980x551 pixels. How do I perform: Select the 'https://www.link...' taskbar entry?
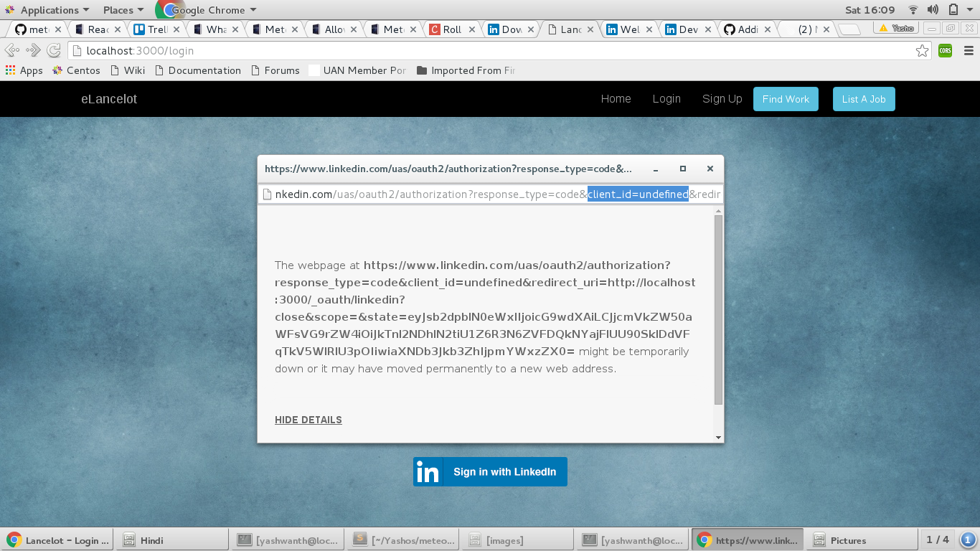coord(747,540)
